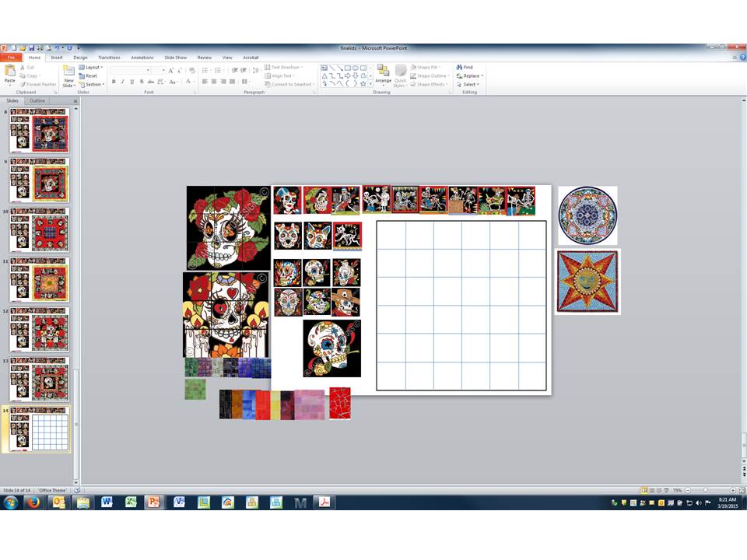Reset the slide layout with Reset
747x560 pixels.
coord(88,75)
